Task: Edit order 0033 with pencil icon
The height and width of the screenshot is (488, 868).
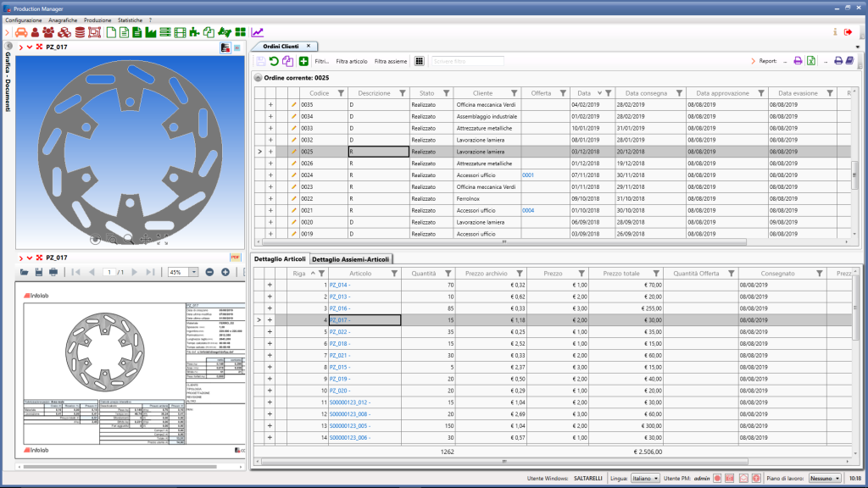Action: click(x=294, y=129)
